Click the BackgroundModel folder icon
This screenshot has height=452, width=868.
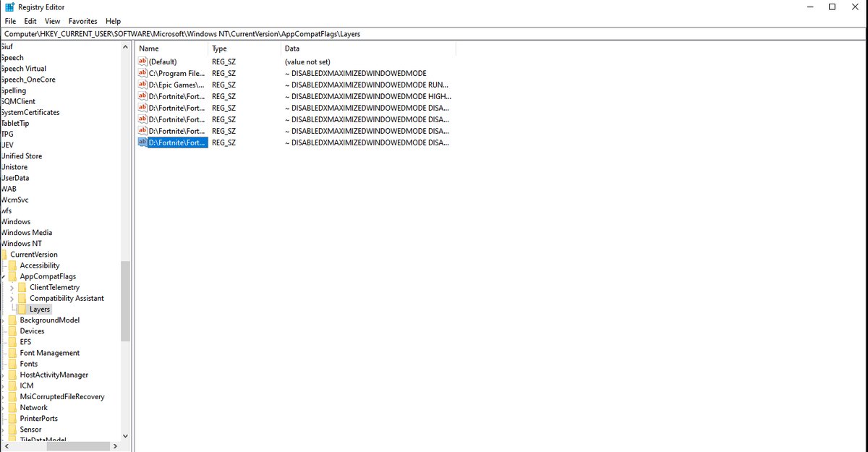tap(13, 320)
